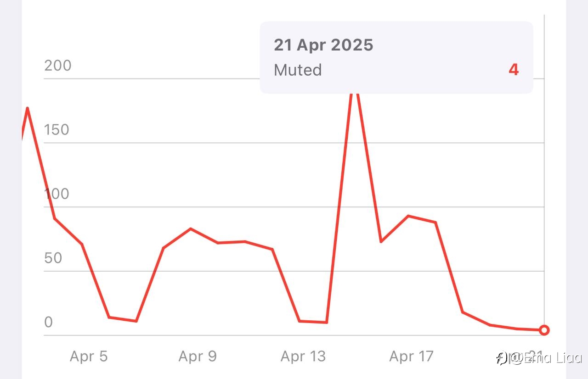Tap the 0 y-axis label

click(x=48, y=322)
